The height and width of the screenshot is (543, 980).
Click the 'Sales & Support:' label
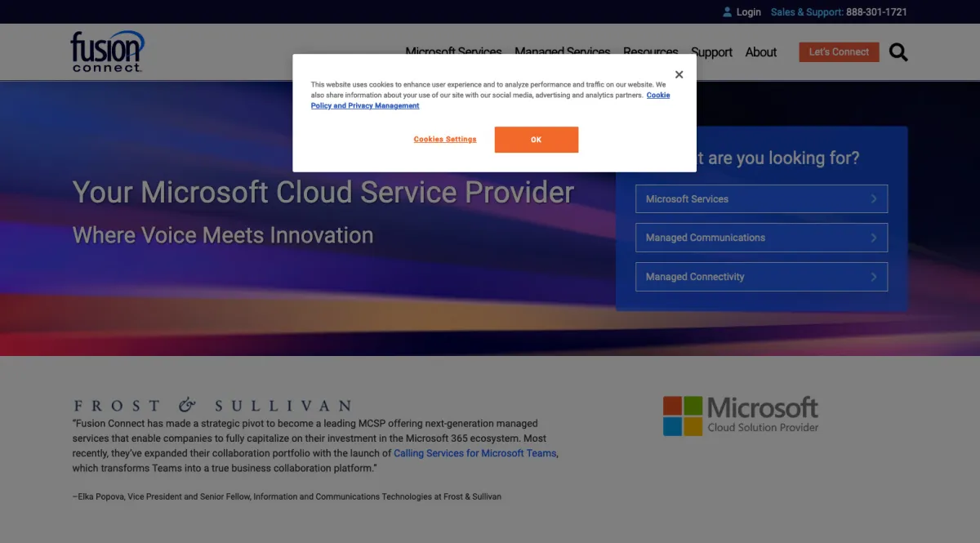807,12
